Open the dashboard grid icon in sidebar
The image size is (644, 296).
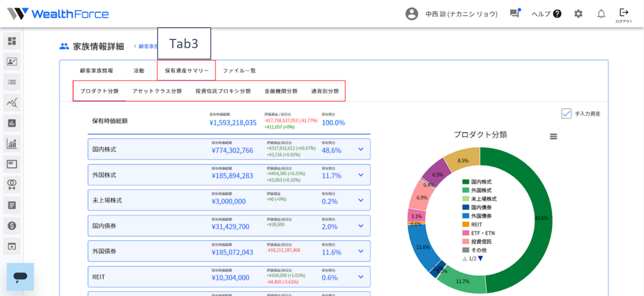(x=12, y=41)
